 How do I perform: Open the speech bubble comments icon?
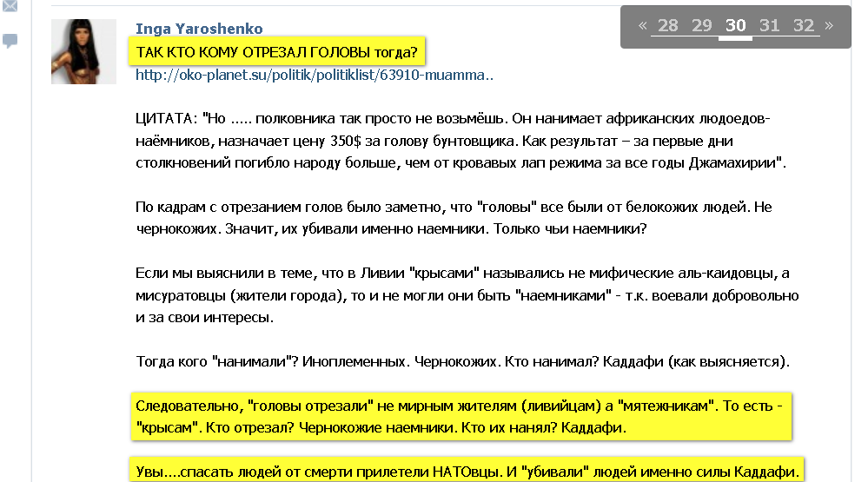[10, 41]
